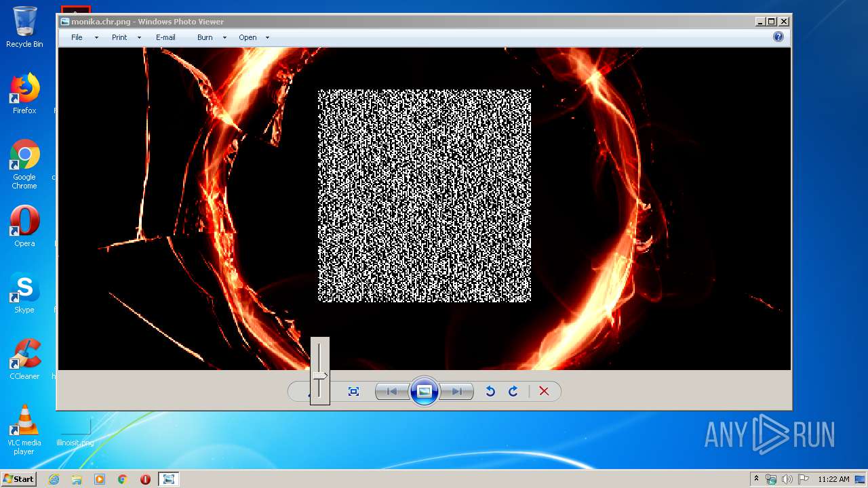Expand the Open dropdown arrow
This screenshot has width=868, height=488.
[x=267, y=37]
